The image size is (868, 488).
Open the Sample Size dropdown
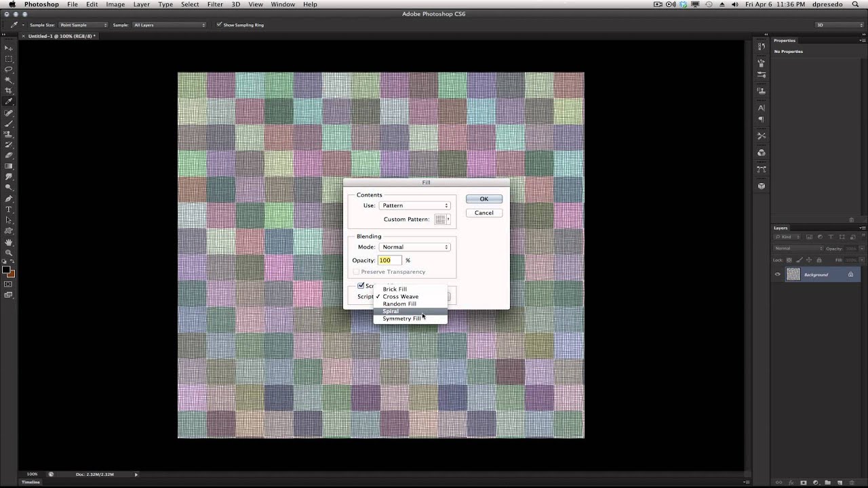[83, 25]
